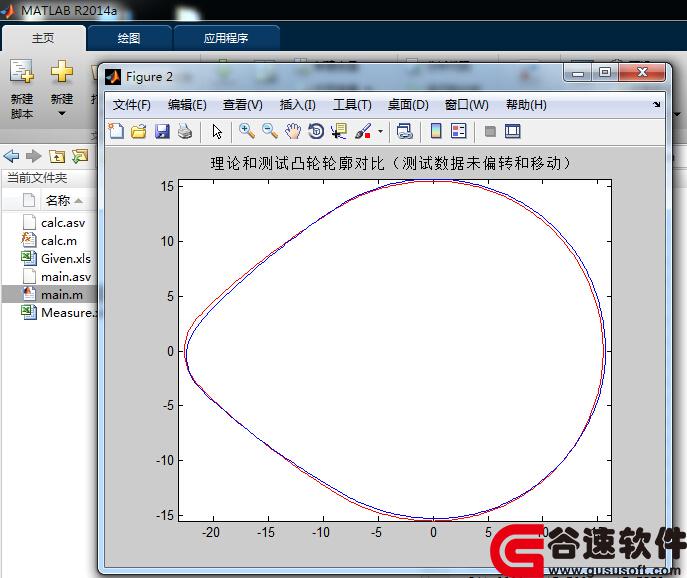The image size is (687, 578).
Task: Select the Brush data tool
Action: pyautogui.click(x=363, y=131)
